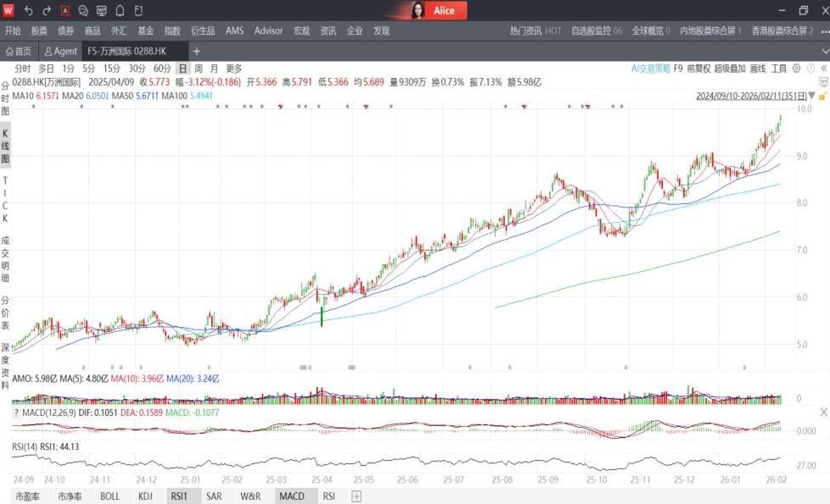
Task: Add a new tab with plus icon
Action: point(197,52)
